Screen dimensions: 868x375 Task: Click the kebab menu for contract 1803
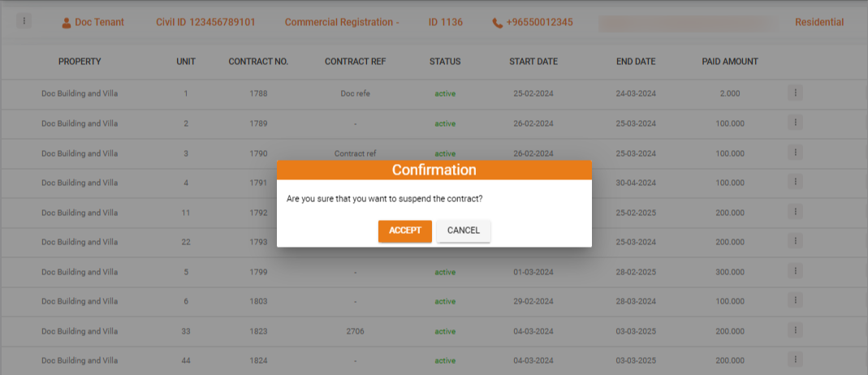coord(795,301)
